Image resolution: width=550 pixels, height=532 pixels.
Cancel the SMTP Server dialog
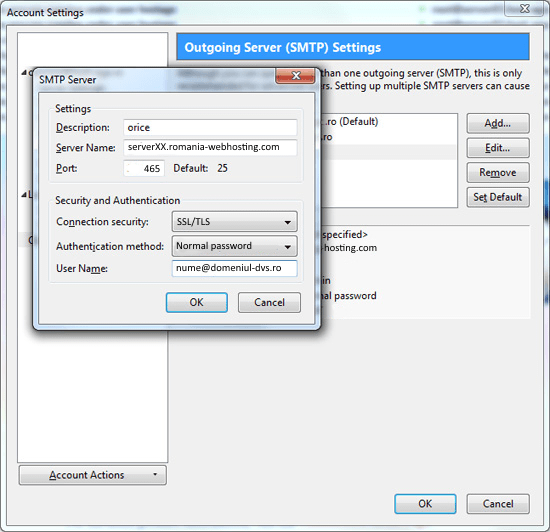[x=269, y=302]
